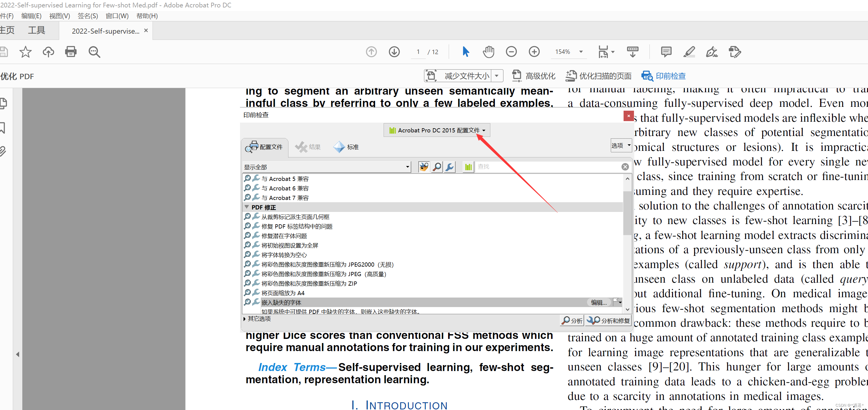The height and width of the screenshot is (410, 868).
Task: Click the Print file icon
Action: click(71, 51)
